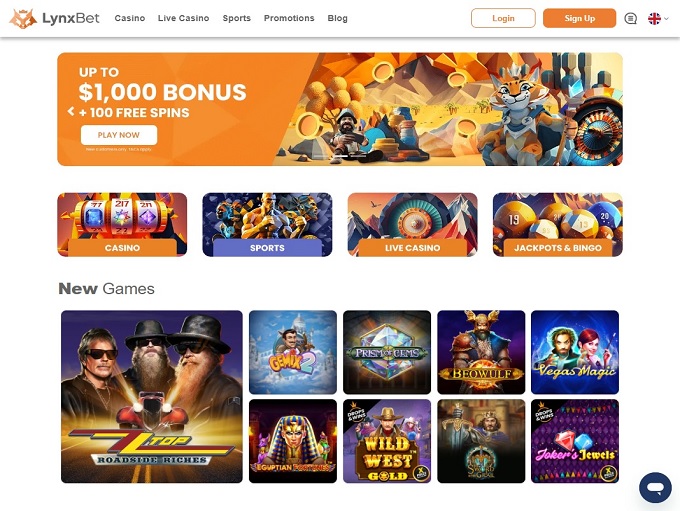Screen dimensions: 680x511
Task: Open the live chat speech bubble icon
Action: tap(630, 18)
